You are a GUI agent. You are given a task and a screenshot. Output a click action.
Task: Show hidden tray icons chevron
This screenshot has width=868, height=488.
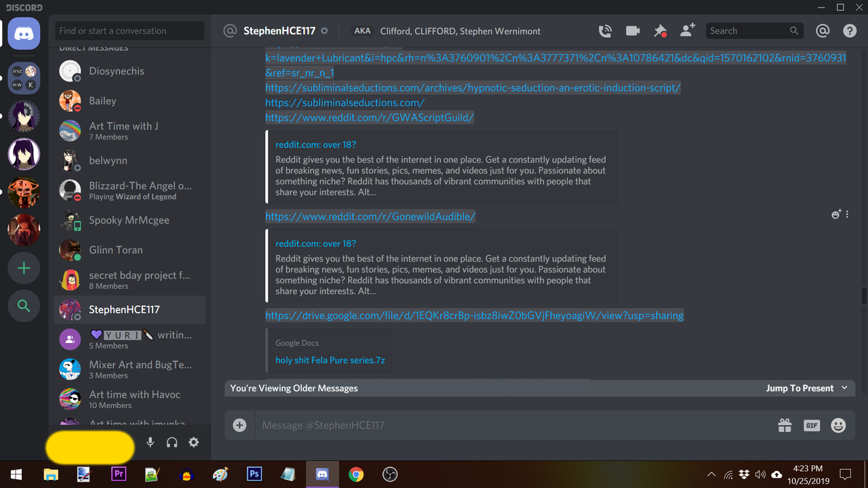pyautogui.click(x=711, y=474)
